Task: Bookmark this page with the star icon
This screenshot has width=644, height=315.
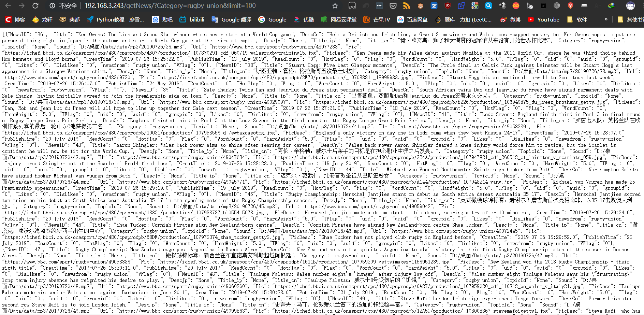Action: point(335,6)
